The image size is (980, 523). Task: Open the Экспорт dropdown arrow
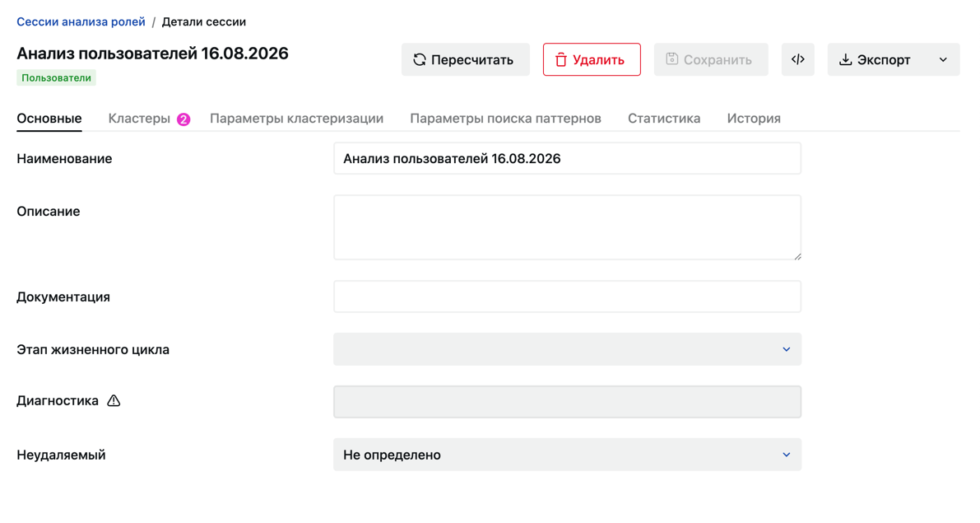943,59
